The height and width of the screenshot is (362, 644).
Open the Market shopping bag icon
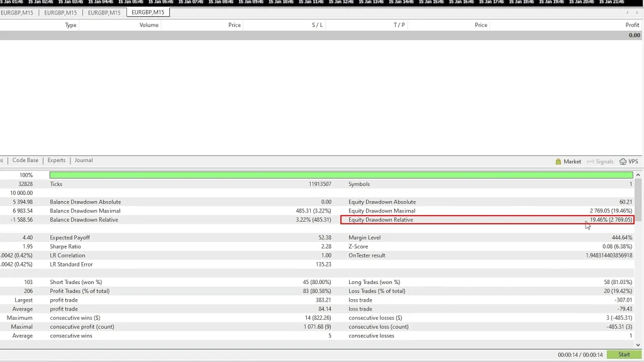(558, 162)
